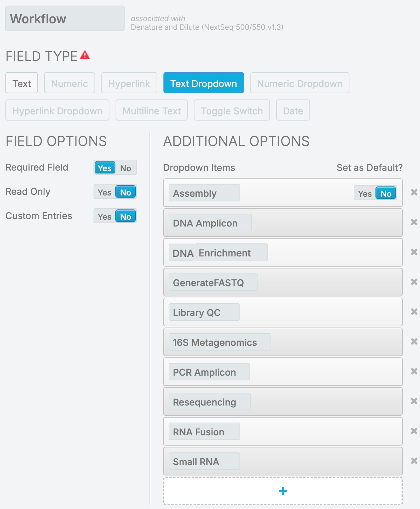
Task: Edit the Workflow field name box
Action: tap(65, 19)
